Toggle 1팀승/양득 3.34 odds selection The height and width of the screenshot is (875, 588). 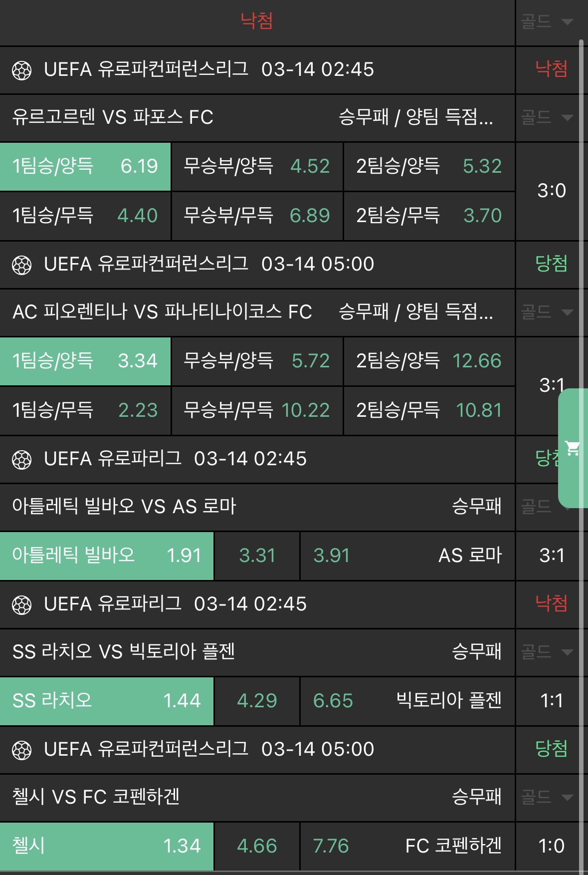(x=85, y=361)
